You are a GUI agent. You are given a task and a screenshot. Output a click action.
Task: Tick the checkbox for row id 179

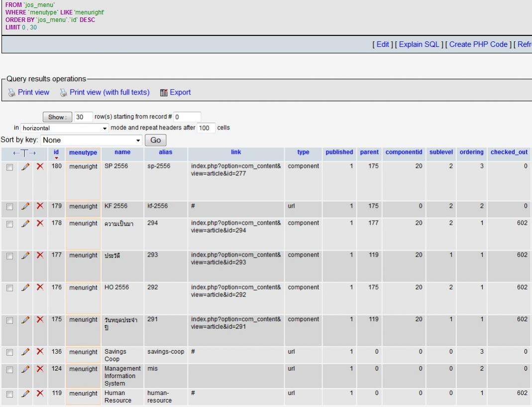point(10,207)
